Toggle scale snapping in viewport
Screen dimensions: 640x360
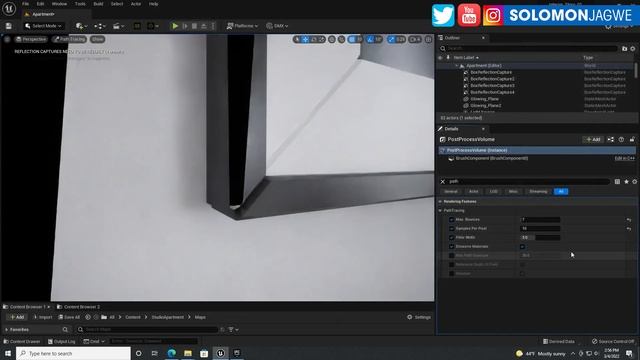point(391,39)
